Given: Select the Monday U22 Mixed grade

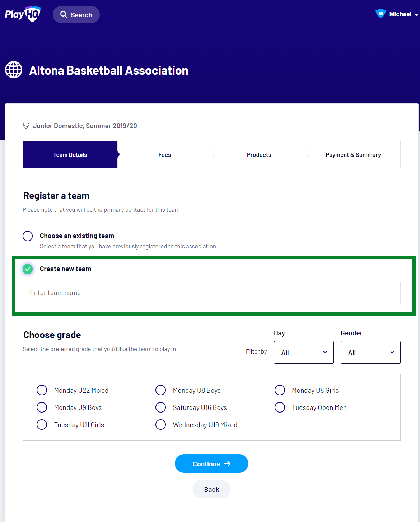Looking at the screenshot, I should [x=42, y=390].
